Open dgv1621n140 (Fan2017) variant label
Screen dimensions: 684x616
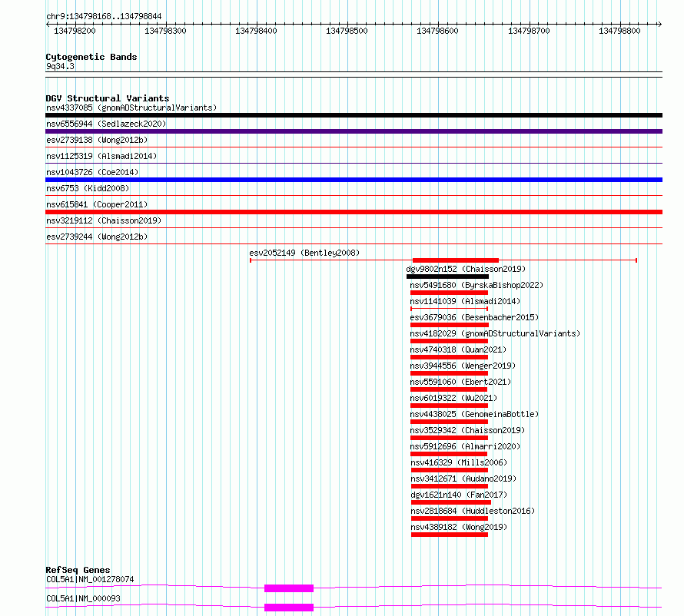(459, 495)
